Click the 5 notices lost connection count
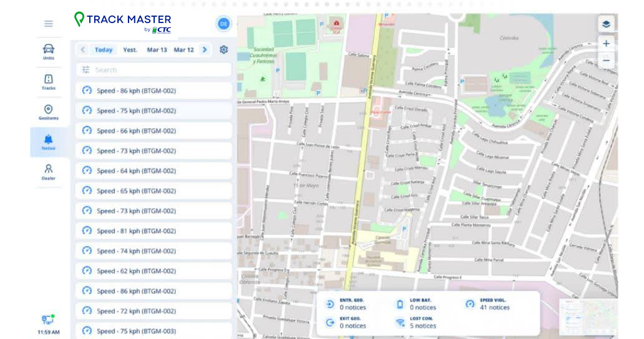 click(x=422, y=326)
